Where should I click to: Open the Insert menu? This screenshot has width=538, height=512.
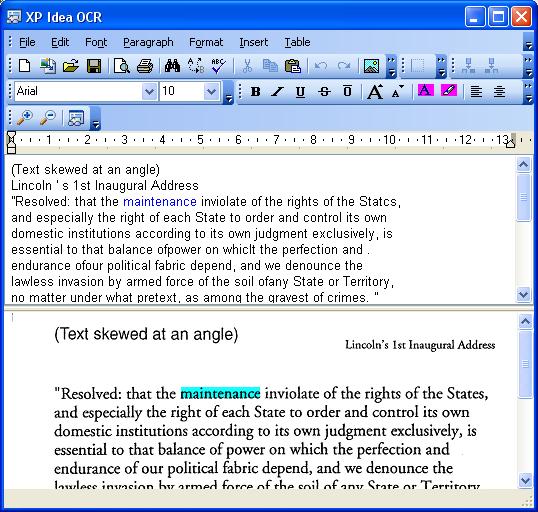pyautogui.click(x=254, y=42)
